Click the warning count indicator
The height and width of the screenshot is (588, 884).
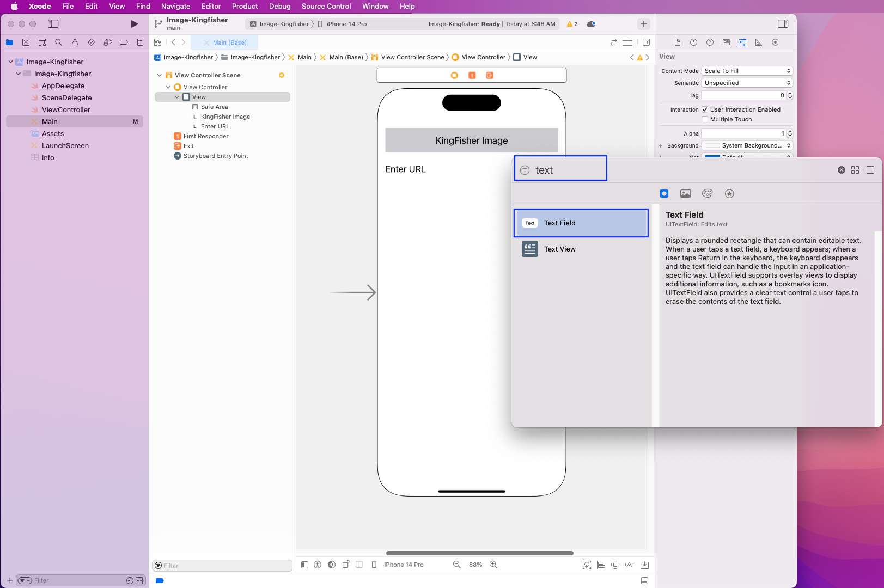572,24
